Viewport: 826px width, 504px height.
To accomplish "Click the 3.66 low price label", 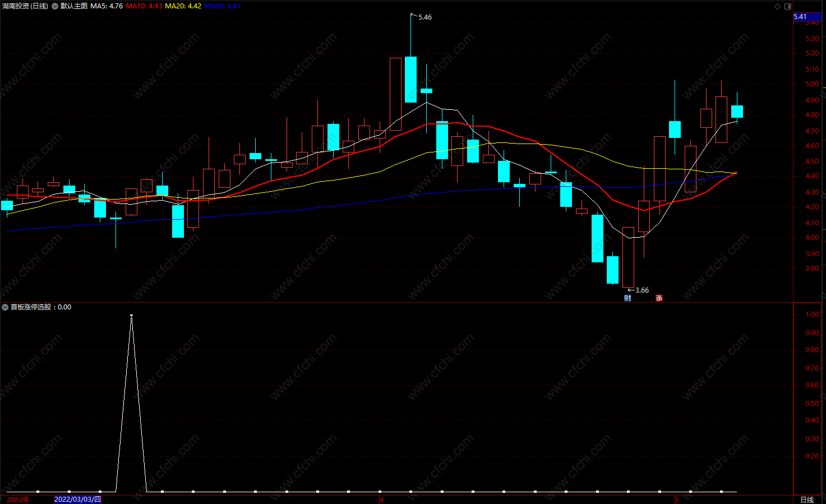I will click(x=642, y=290).
